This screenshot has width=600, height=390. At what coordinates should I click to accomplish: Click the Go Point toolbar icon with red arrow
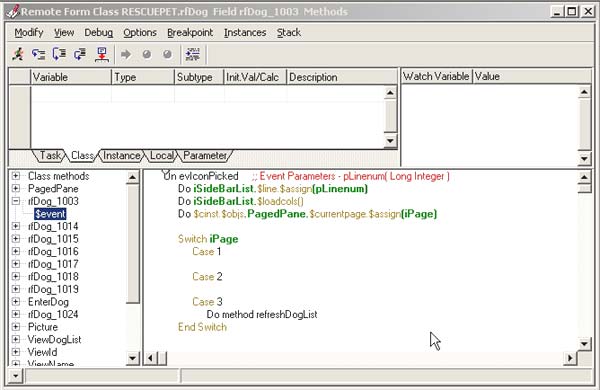(x=102, y=54)
